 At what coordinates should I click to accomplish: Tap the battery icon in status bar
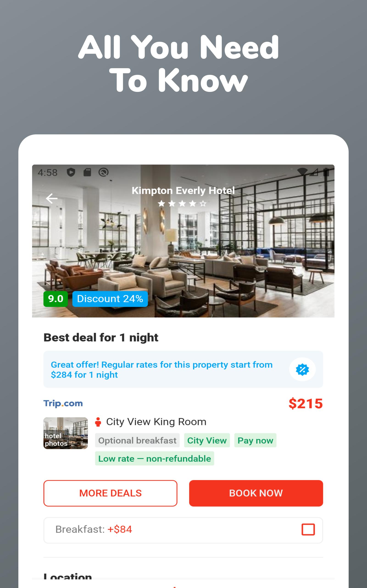[x=326, y=172]
